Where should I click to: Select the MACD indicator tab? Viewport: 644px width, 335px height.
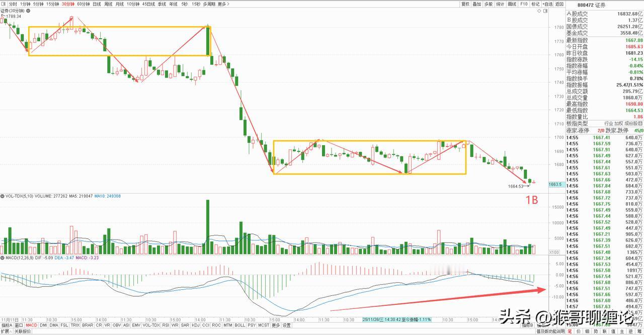(32, 326)
